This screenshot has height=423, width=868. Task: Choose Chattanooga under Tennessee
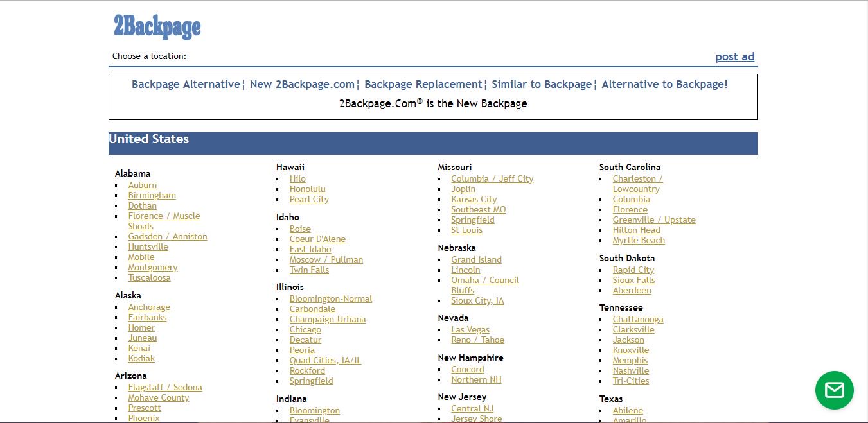click(638, 319)
